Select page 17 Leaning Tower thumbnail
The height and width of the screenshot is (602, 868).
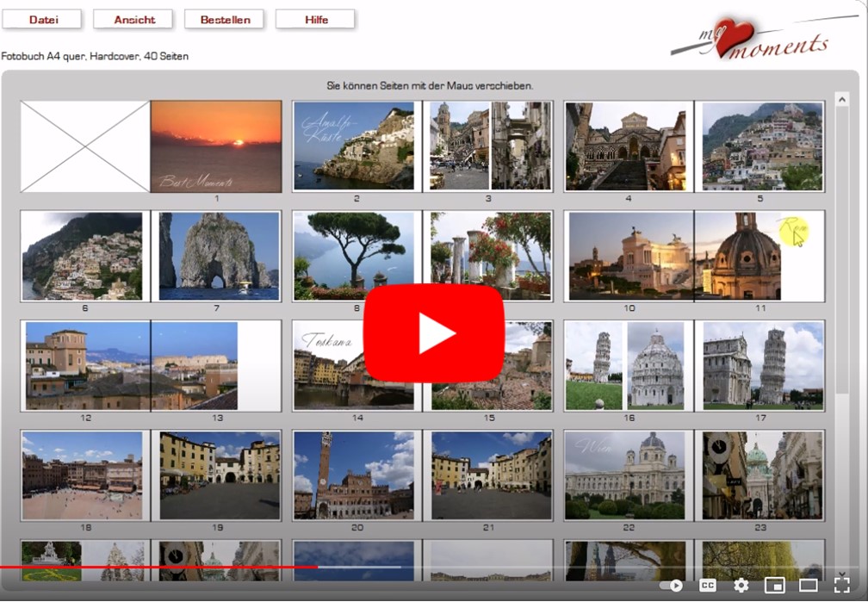click(x=759, y=366)
